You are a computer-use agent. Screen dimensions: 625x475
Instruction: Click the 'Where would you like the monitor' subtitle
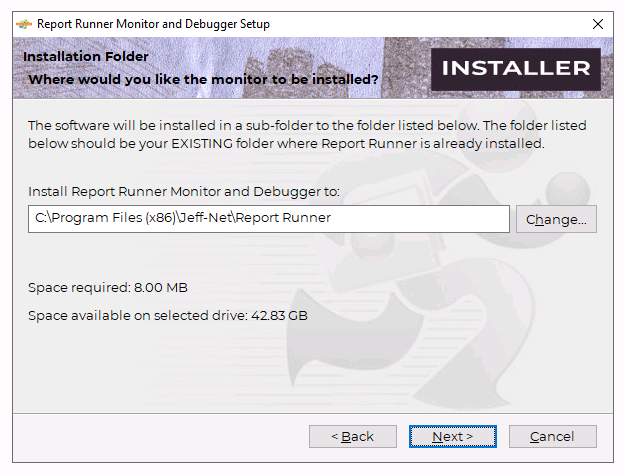coord(203,78)
